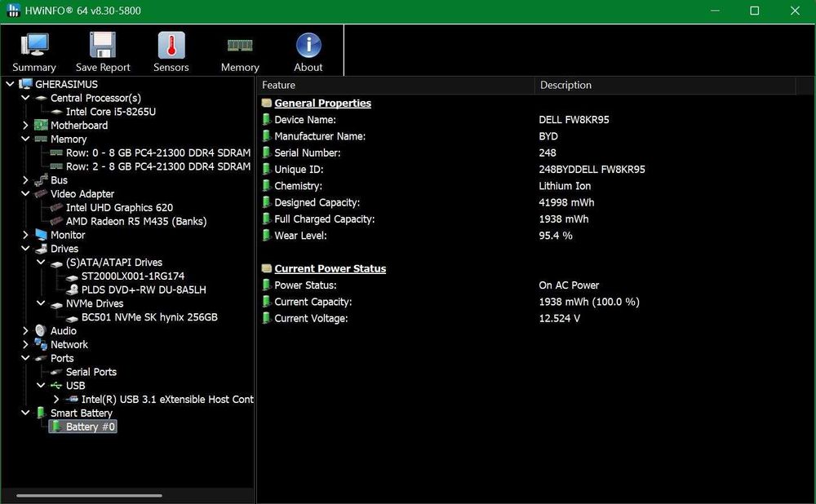Select Row: 2 - 8 GB DDR4 memory
The width and height of the screenshot is (816, 504).
(x=158, y=166)
